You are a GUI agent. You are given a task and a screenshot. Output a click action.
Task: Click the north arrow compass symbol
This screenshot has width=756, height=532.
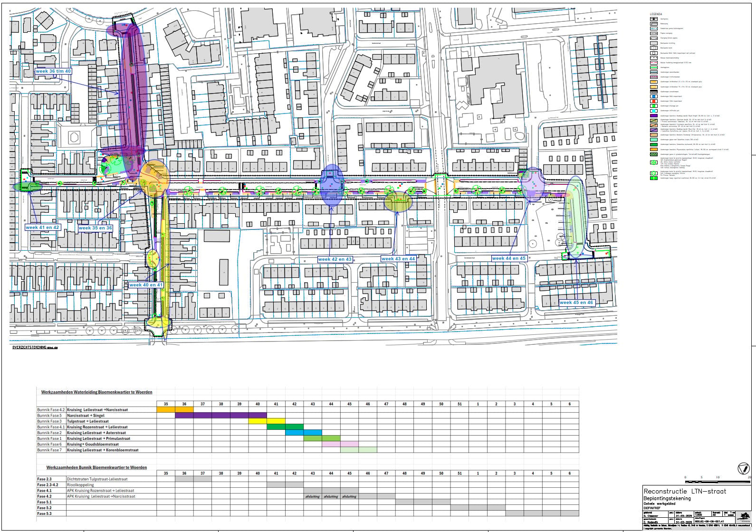point(743,469)
